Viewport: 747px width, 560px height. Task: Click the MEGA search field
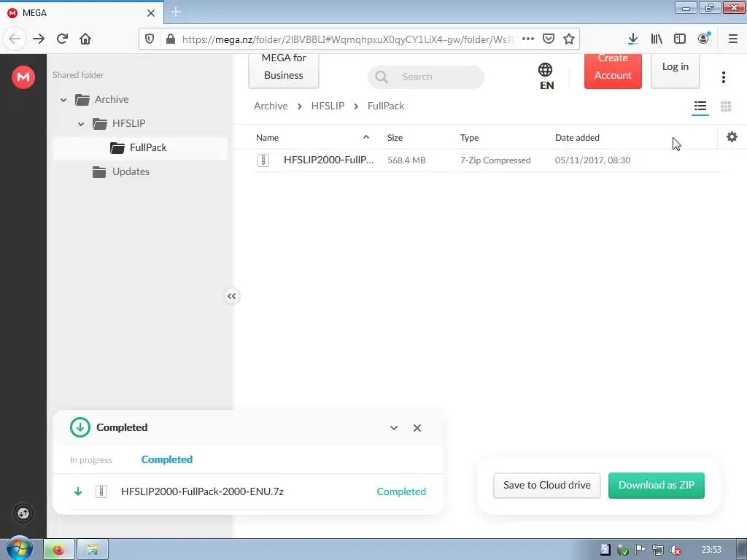coord(426,77)
